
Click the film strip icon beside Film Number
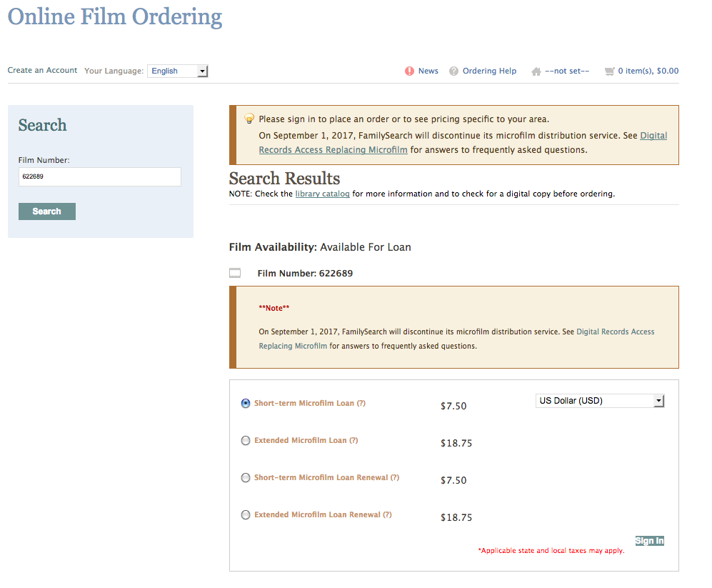coord(235,273)
